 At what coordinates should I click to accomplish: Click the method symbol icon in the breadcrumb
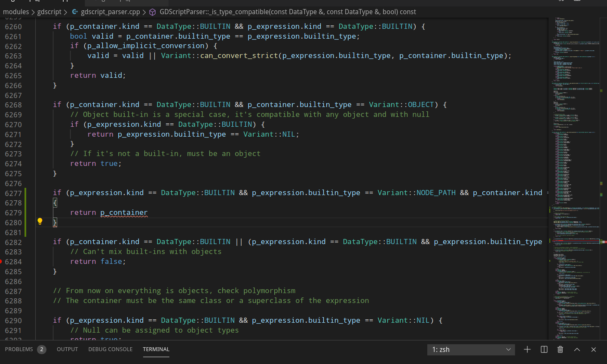pyautogui.click(x=152, y=12)
